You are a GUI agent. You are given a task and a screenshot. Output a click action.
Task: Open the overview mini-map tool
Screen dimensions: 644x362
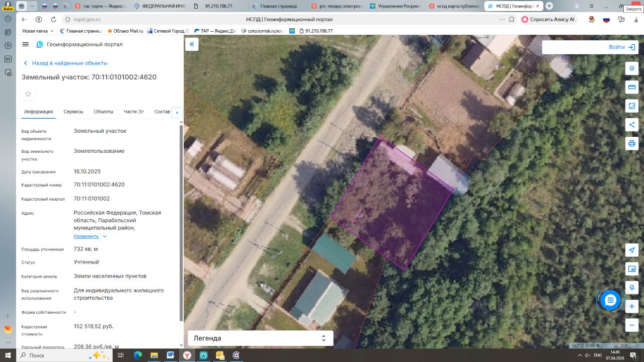(632, 268)
